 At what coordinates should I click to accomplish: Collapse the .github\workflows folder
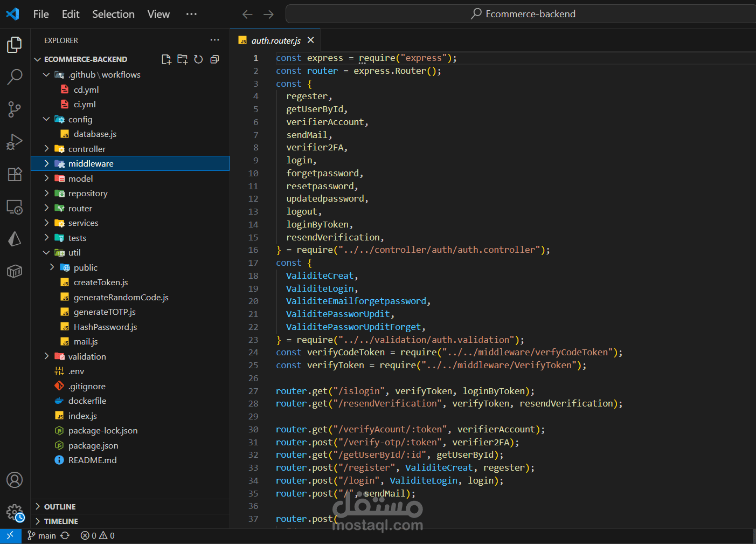point(130,75)
